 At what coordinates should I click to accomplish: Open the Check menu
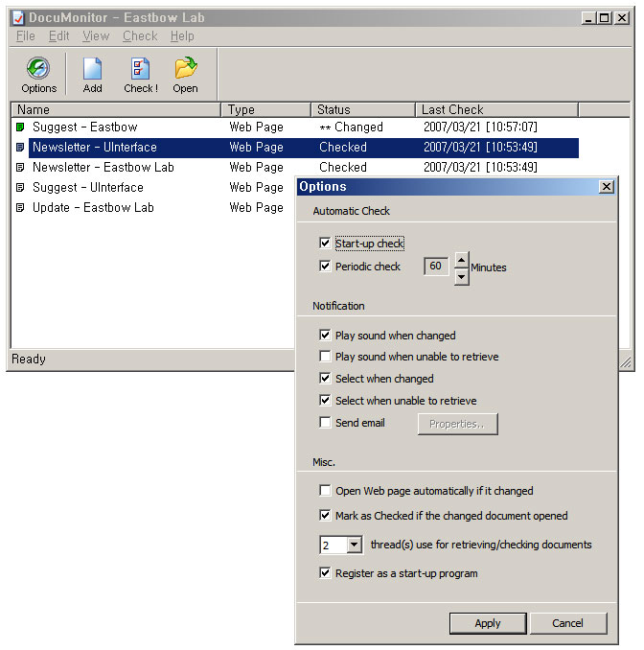[140, 36]
